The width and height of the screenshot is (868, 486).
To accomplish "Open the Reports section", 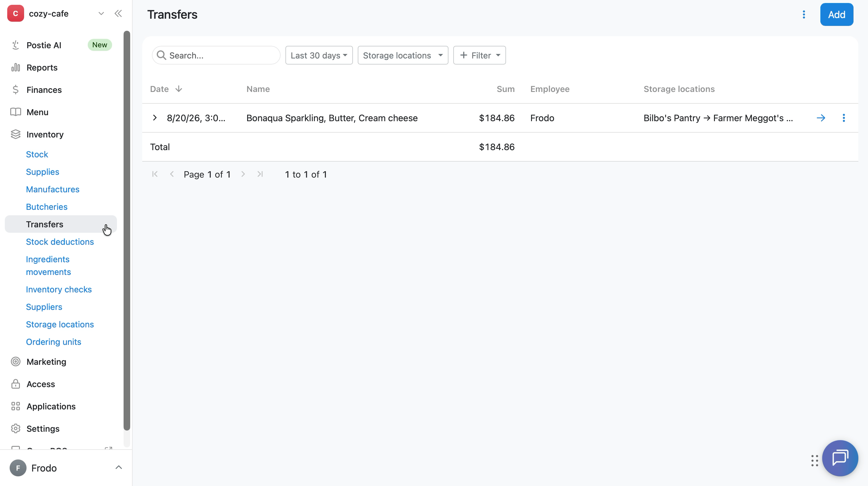I will [x=42, y=68].
